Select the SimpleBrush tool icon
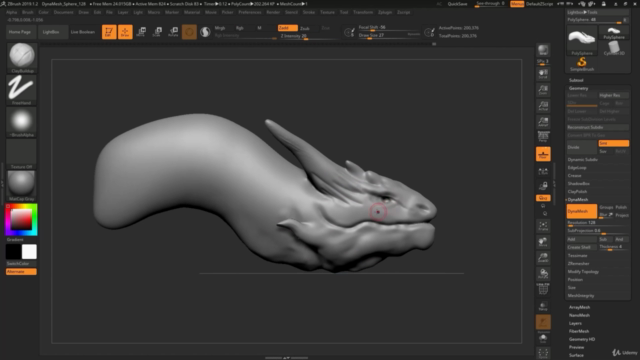Screen dimensions: 640x360 click(x=582, y=64)
